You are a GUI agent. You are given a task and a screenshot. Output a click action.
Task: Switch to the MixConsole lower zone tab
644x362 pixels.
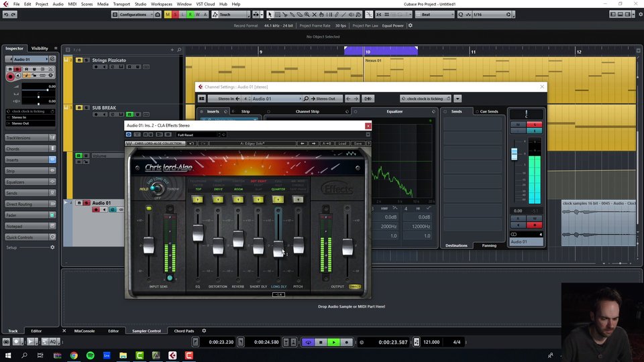click(x=85, y=330)
